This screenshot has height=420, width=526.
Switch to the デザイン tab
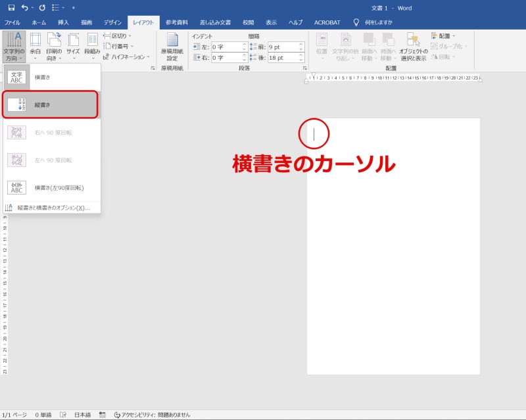coord(112,22)
